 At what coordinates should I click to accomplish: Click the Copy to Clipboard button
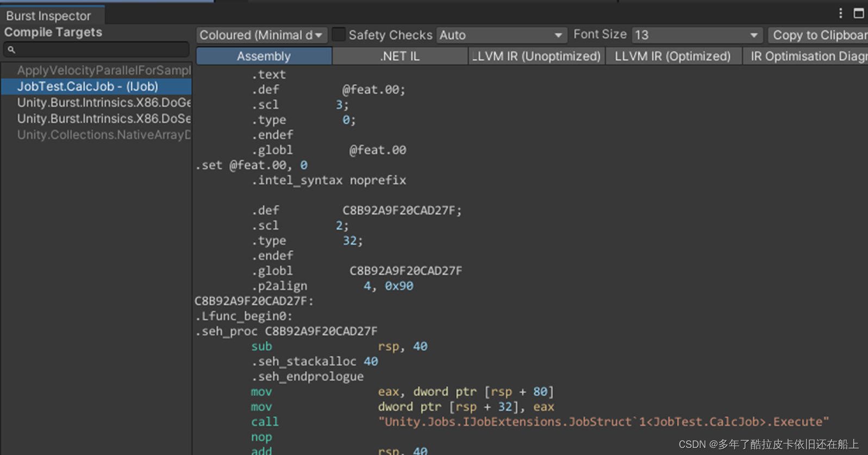coord(818,35)
